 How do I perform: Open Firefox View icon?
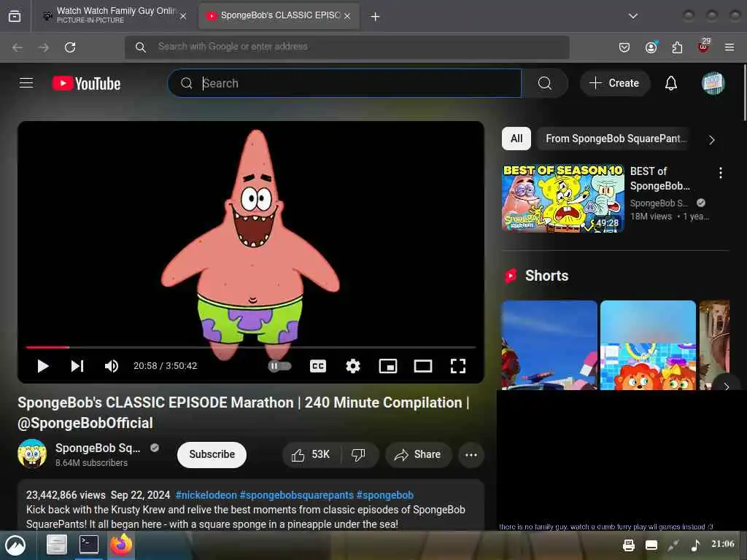click(x=15, y=16)
